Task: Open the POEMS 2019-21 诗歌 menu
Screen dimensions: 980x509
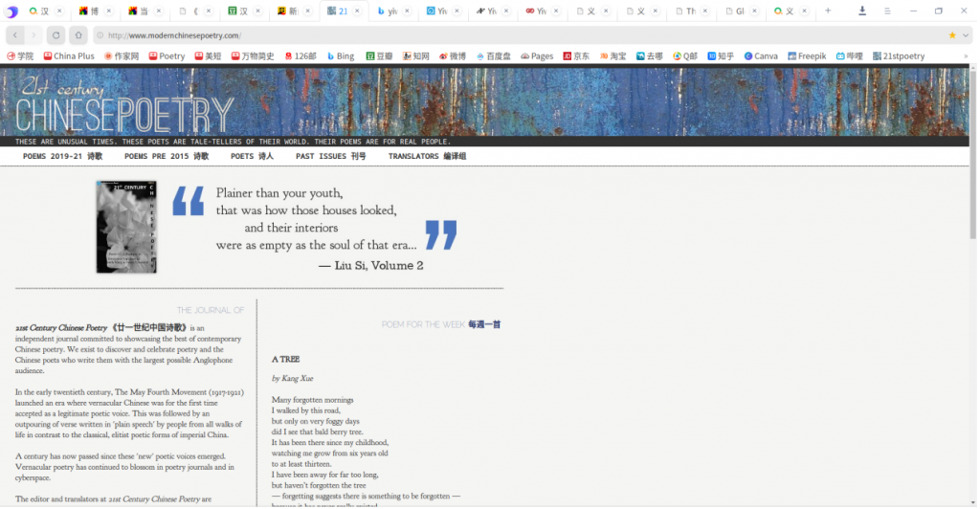Action: [x=62, y=156]
